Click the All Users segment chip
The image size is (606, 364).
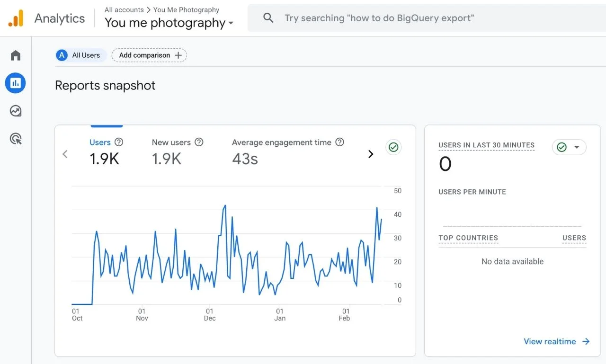tap(80, 55)
